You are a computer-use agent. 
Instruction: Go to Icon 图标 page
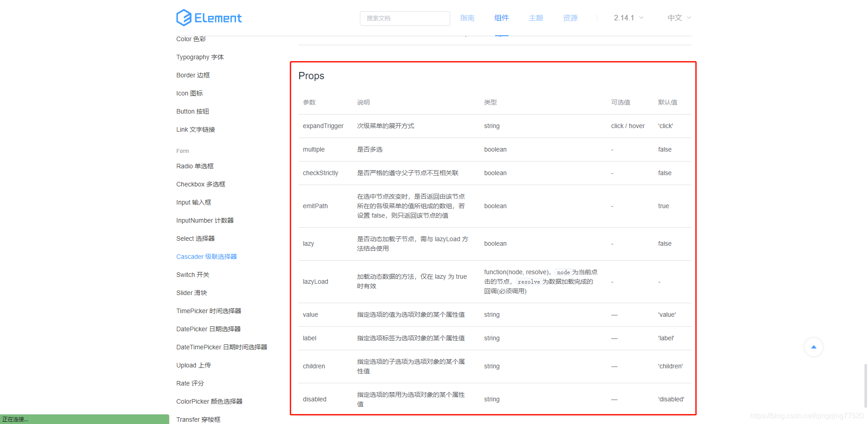pos(189,93)
